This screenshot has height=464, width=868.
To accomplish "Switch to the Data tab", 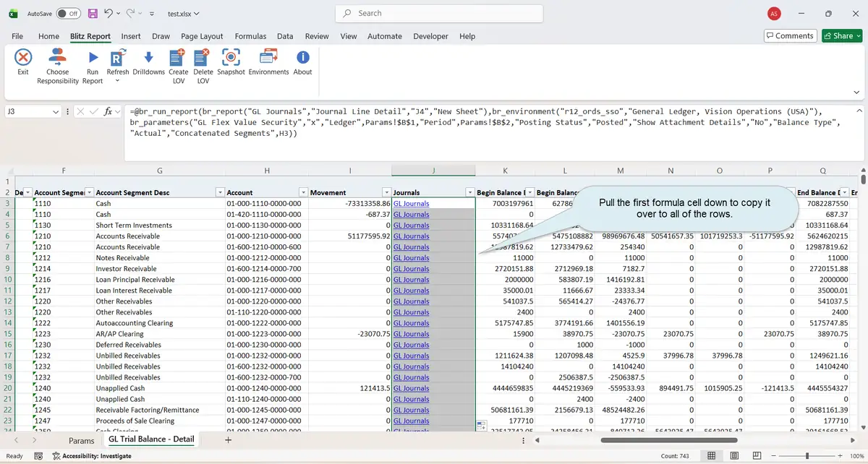I will point(285,36).
